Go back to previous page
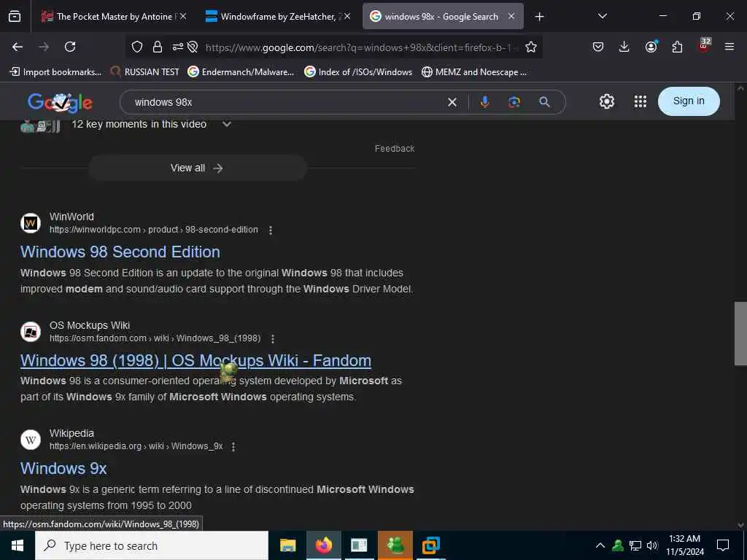The height and width of the screenshot is (560, 747). click(18, 47)
